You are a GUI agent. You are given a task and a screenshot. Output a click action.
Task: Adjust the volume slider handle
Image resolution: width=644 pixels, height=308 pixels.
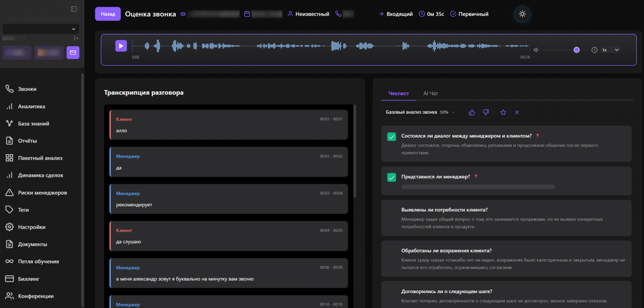pos(577,50)
